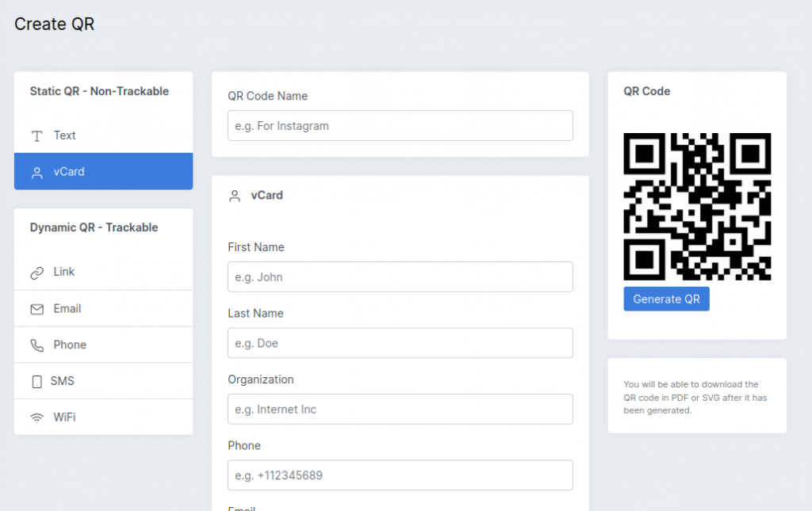The height and width of the screenshot is (511, 812).
Task: Click the QR code preview image
Action: pos(697,206)
